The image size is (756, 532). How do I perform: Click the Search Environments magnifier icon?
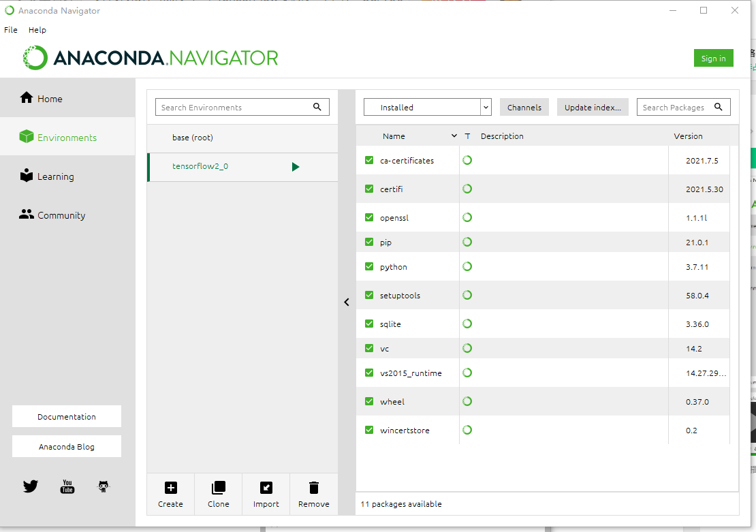click(x=317, y=107)
